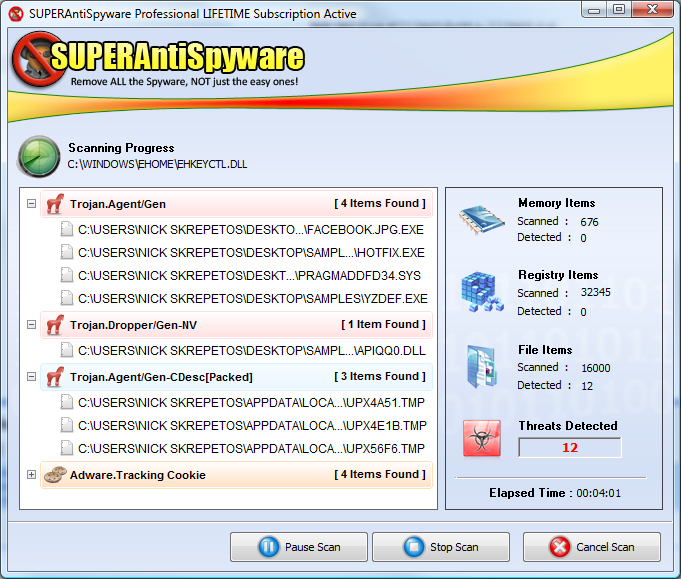Click the Threats Detected count field showing 12
The image size is (681, 579).
coord(570,447)
